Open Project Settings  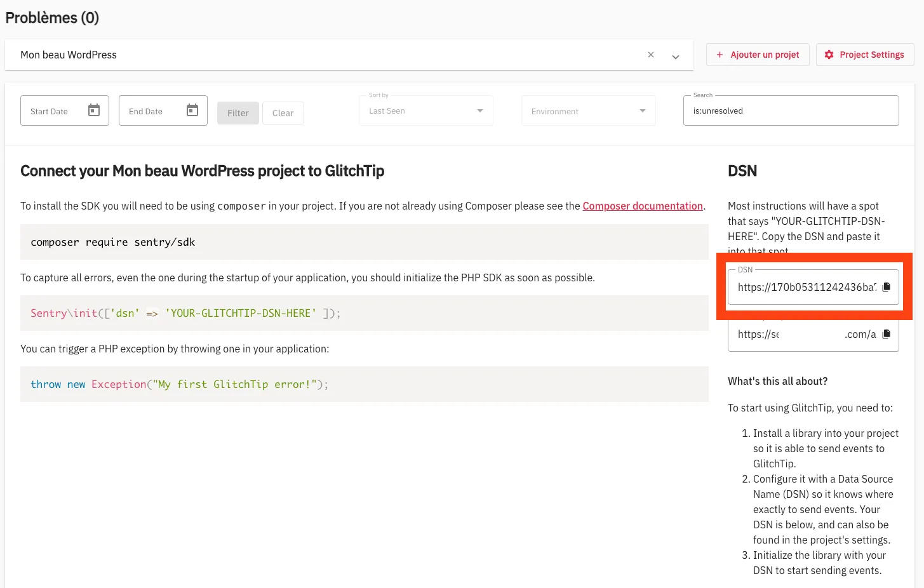pyautogui.click(x=864, y=55)
